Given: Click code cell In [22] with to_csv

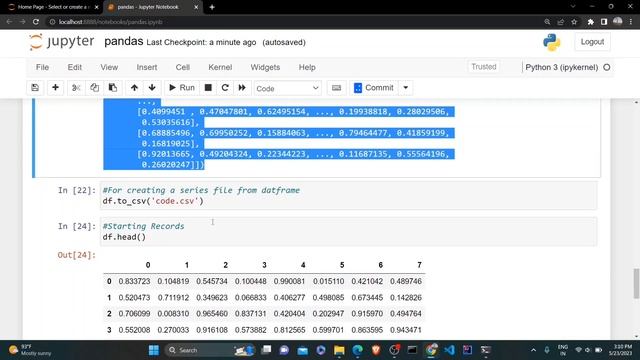Looking at the screenshot, I should pyautogui.click(x=349, y=196).
